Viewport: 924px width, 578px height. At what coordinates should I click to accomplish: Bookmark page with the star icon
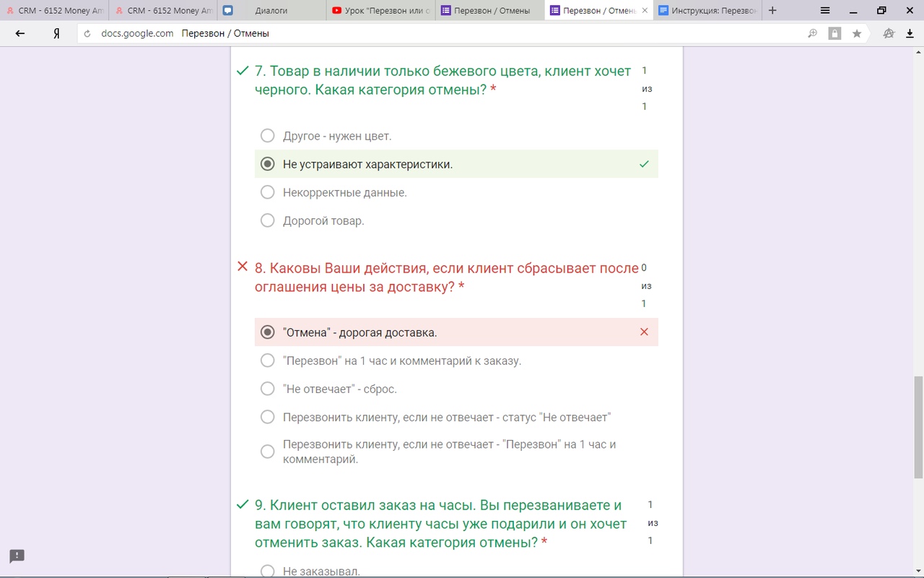tap(857, 33)
